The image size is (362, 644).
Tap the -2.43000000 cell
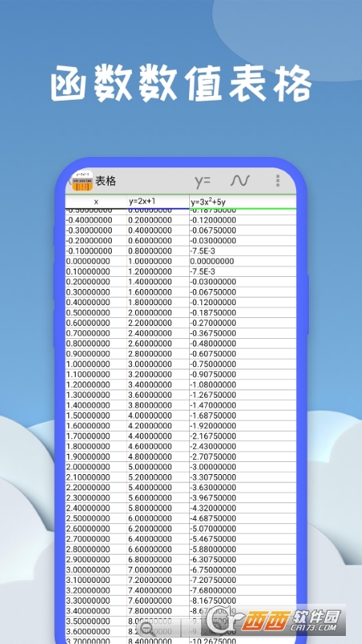[243, 447]
